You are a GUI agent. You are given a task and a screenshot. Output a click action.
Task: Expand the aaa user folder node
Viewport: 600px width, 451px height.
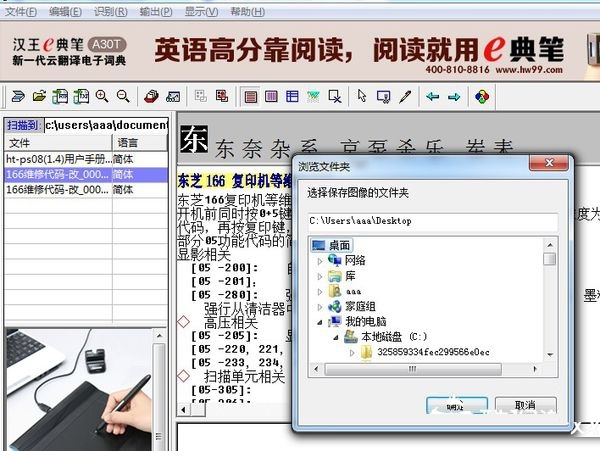click(x=320, y=291)
